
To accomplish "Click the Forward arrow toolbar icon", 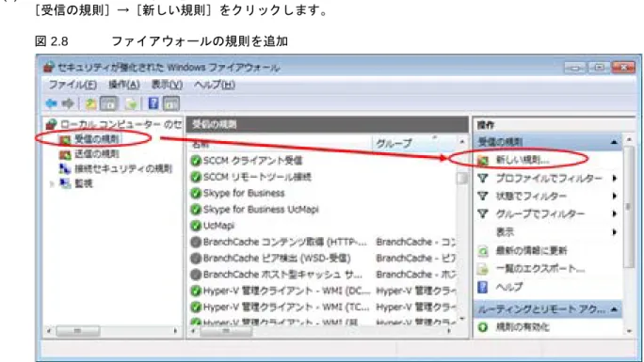I will click(x=68, y=103).
